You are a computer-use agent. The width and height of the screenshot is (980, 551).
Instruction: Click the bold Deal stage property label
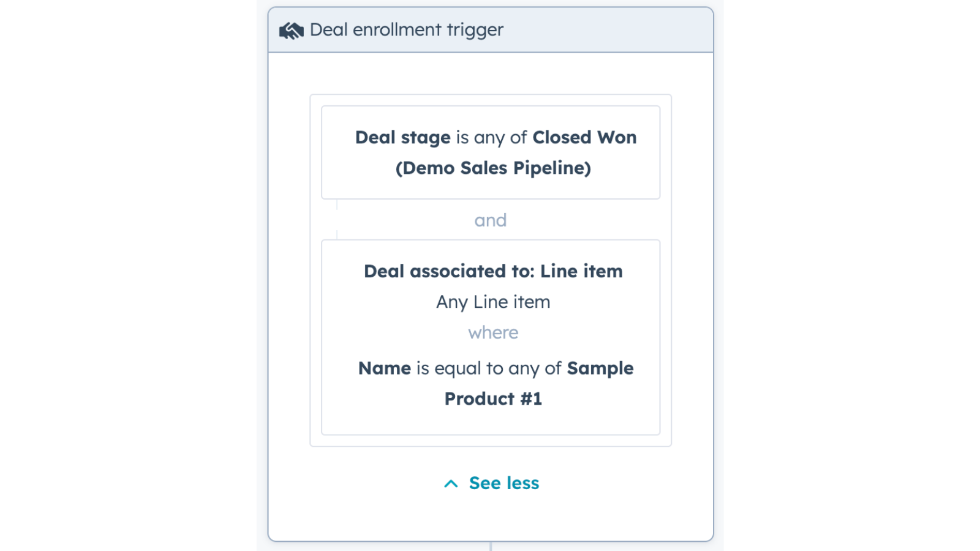402,138
